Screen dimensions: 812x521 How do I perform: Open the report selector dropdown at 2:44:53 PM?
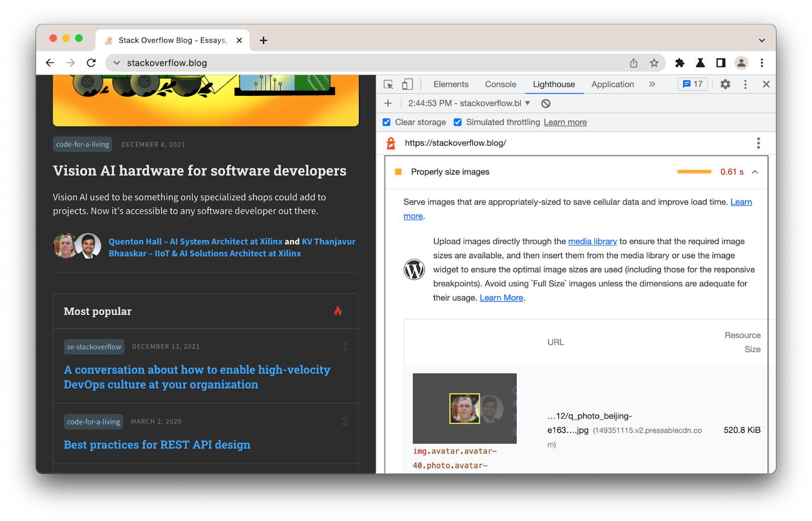click(469, 103)
